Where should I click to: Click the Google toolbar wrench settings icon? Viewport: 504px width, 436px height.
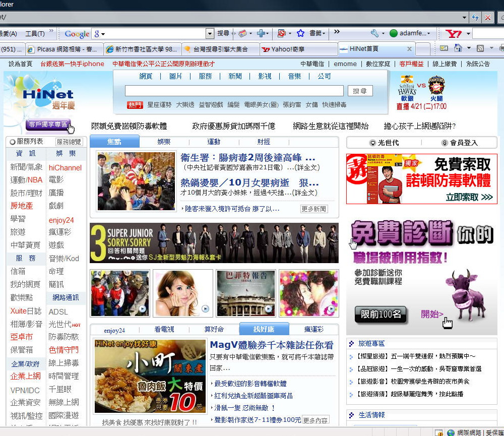coord(374,33)
